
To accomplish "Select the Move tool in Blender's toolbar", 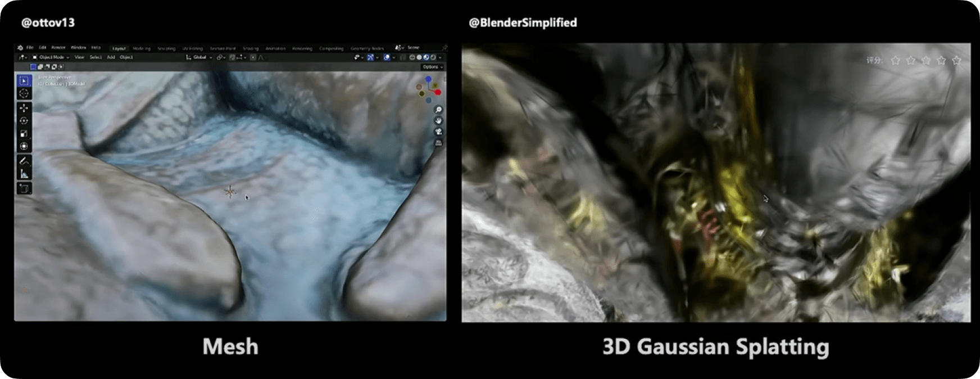I will click(24, 108).
